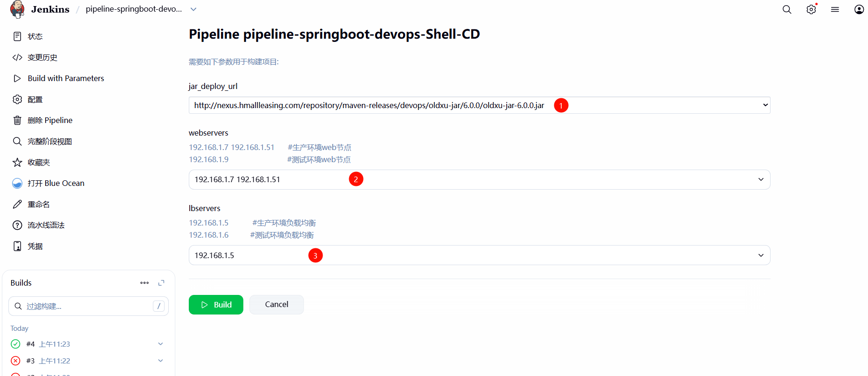
Task: Expand build #4 dropdown chevron
Action: click(x=160, y=344)
